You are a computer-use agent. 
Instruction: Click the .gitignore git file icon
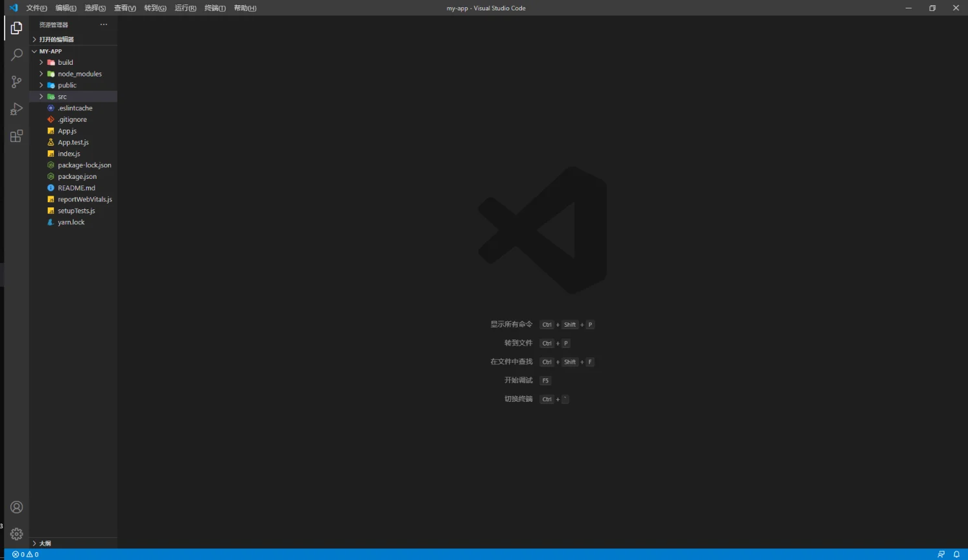coord(51,119)
